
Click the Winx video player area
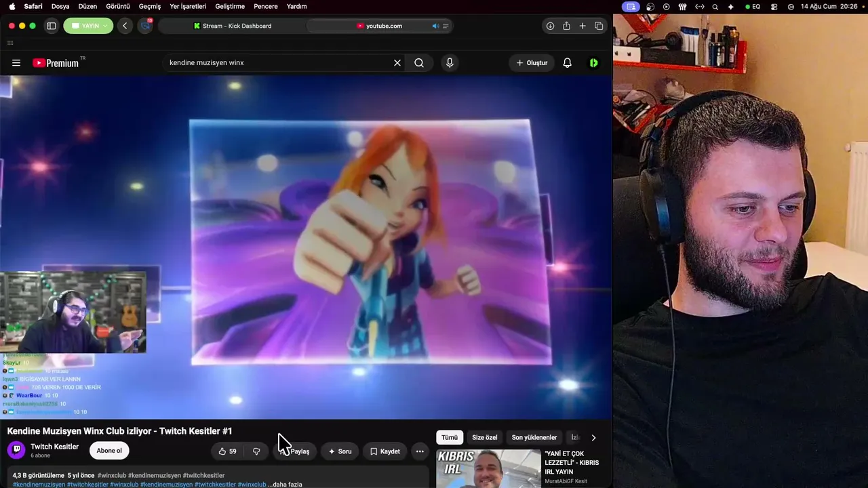pyautogui.click(x=306, y=247)
